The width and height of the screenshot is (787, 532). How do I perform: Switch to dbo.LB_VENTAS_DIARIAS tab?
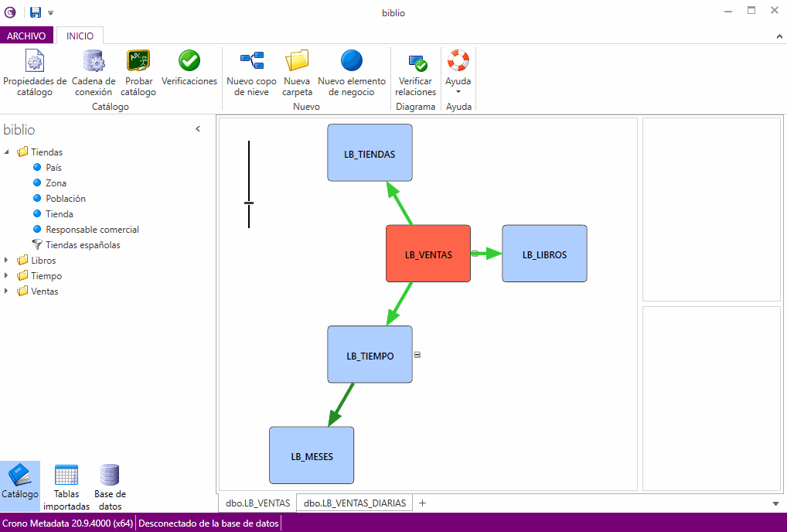point(355,503)
